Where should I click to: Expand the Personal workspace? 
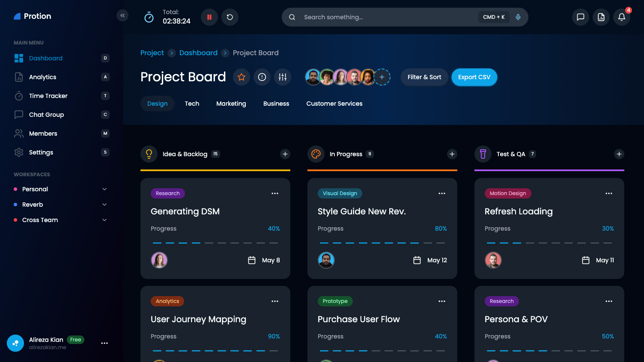pyautogui.click(x=104, y=189)
